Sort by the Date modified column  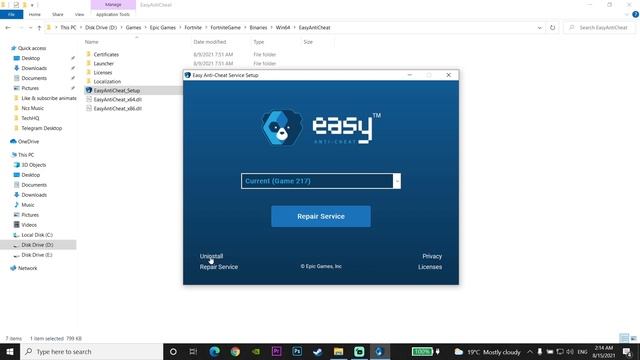(210, 42)
